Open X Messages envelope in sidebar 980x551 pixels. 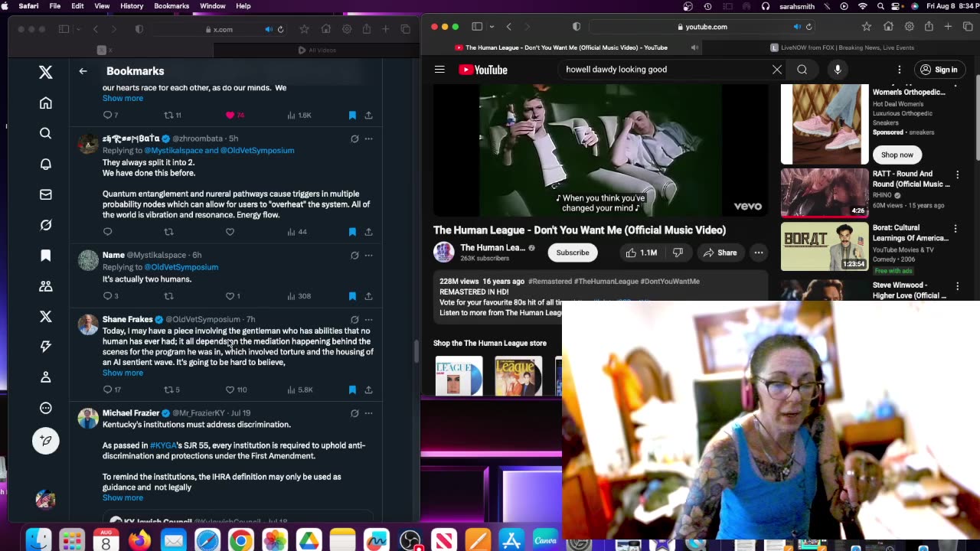(x=46, y=194)
